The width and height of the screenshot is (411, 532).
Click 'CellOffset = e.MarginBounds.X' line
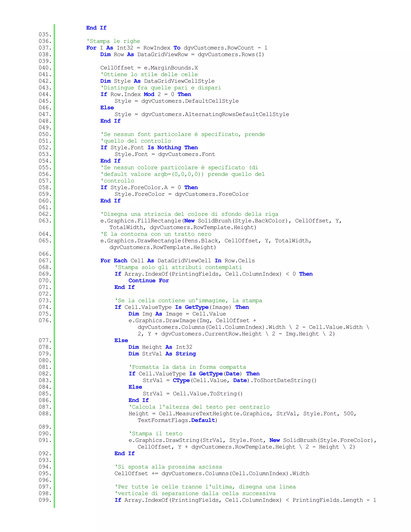tap(149, 68)
